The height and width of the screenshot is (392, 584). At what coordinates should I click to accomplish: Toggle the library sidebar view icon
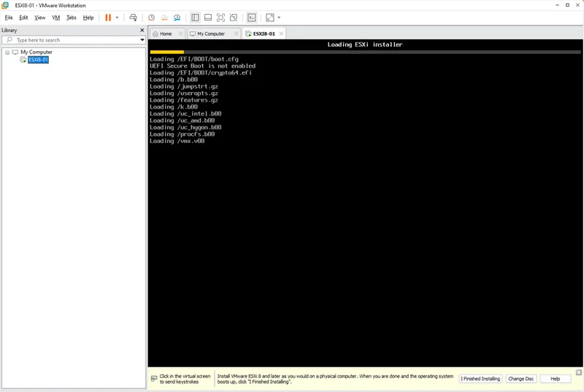[x=196, y=18]
